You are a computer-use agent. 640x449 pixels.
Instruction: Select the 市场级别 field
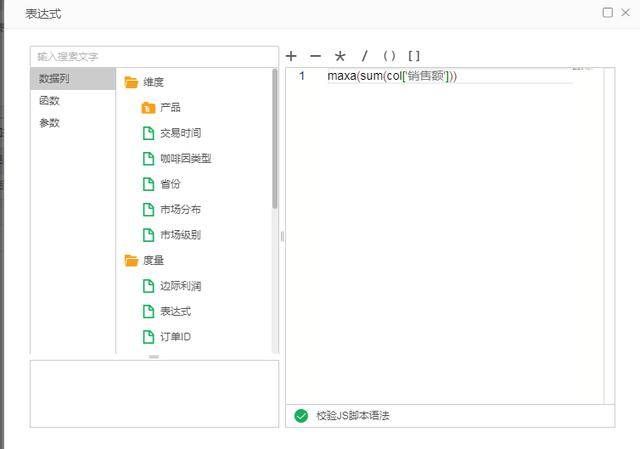pyautogui.click(x=180, y=235)
